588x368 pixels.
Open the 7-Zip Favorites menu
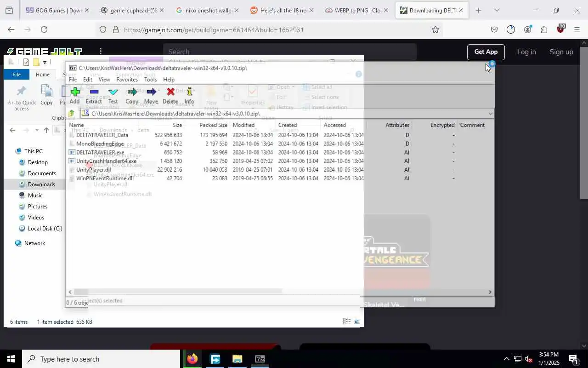[x=127, y=80]
